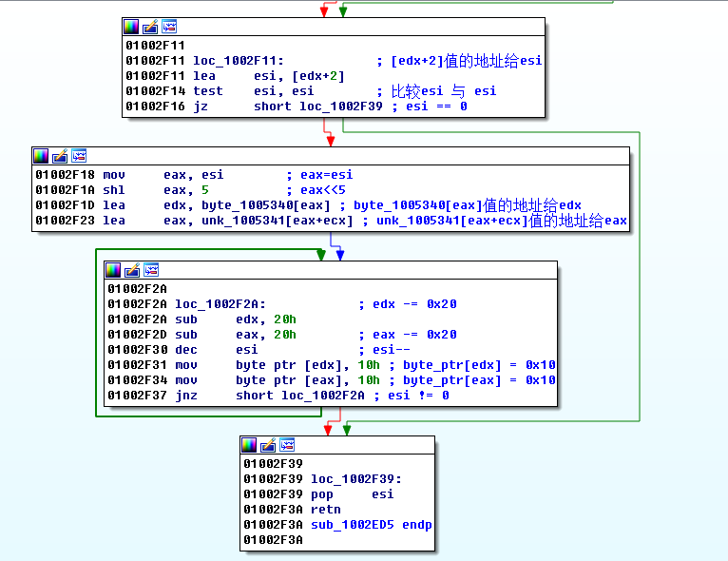Select 'mov byte ptr [edx], 10h' line
728x561 pixels.
point(278,365)
